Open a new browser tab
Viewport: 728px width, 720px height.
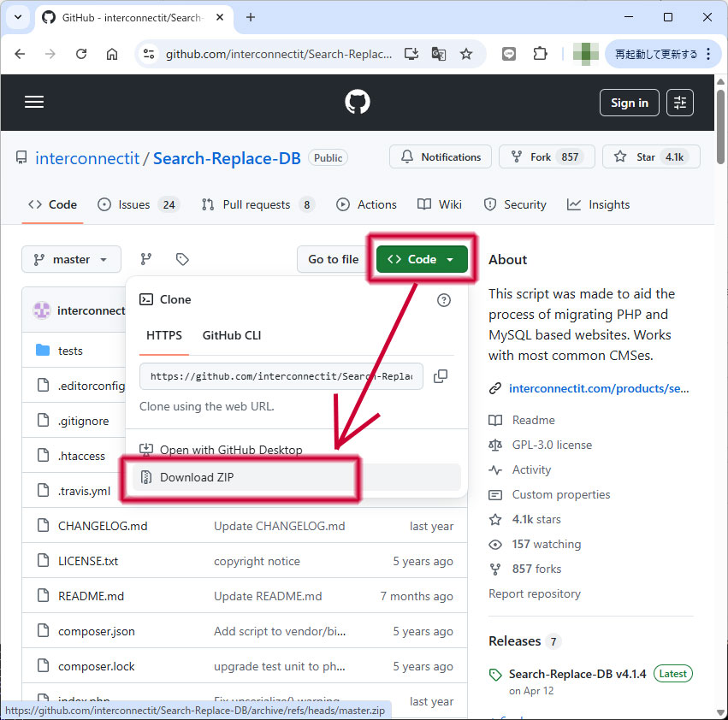(251, 18)
